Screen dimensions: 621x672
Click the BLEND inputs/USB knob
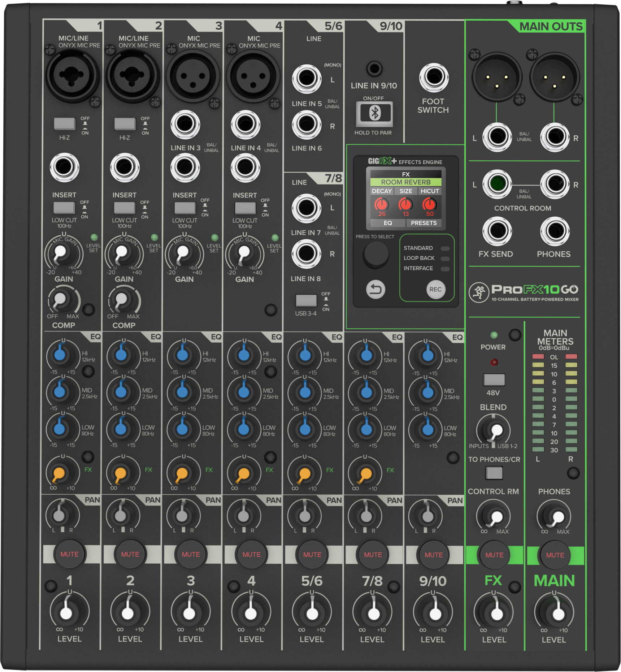(493, 430)
